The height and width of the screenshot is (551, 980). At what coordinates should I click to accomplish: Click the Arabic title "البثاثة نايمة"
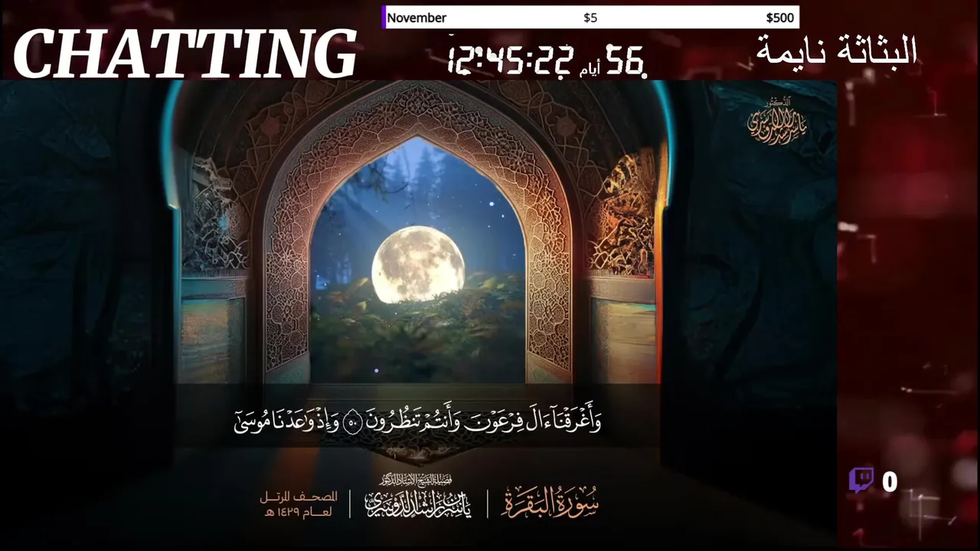836,51
